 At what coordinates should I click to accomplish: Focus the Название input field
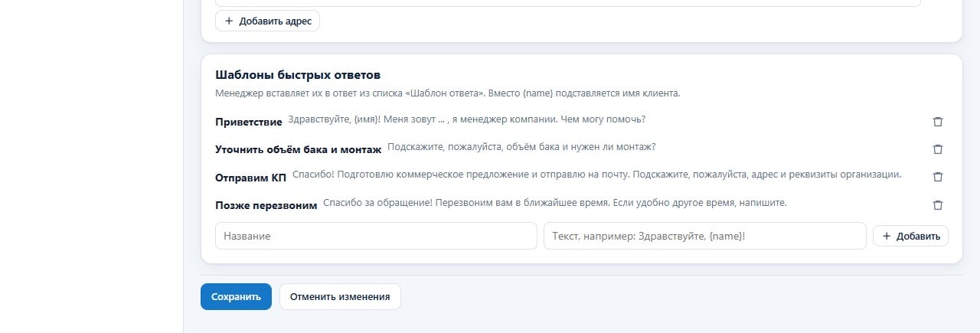point(376,236)
